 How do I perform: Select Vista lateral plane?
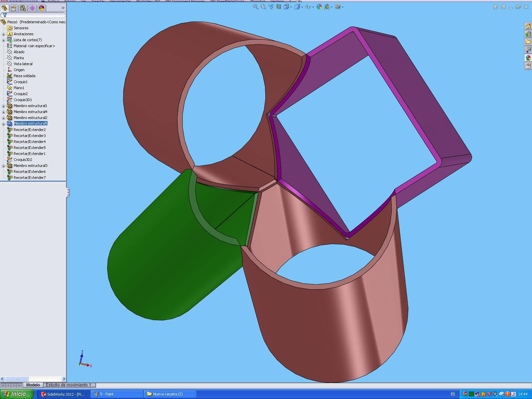click(x=23, y=64)
